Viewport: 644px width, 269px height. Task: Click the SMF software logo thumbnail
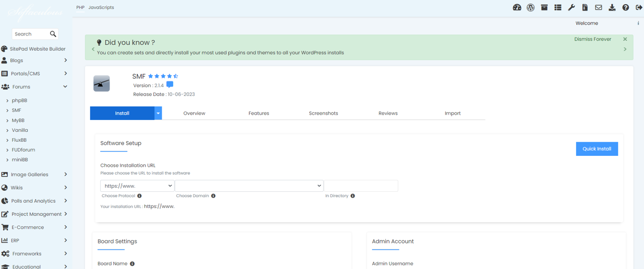(102, 83)
